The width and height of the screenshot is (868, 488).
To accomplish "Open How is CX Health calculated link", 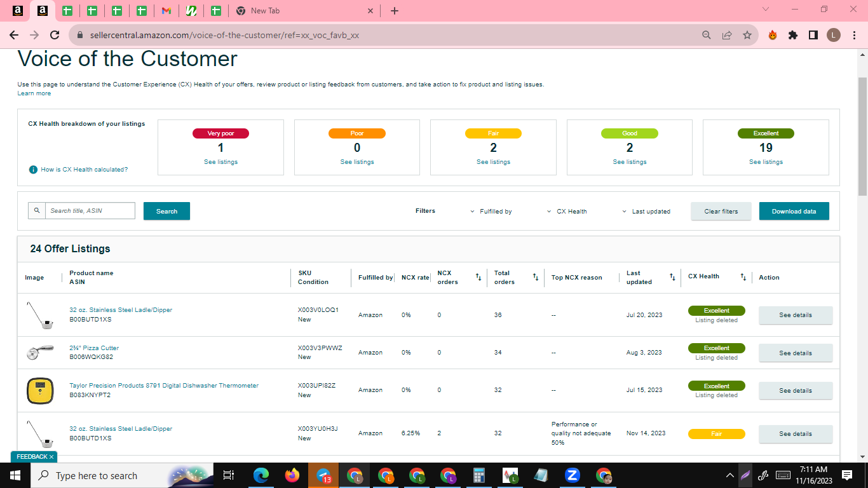I will 85,170.
